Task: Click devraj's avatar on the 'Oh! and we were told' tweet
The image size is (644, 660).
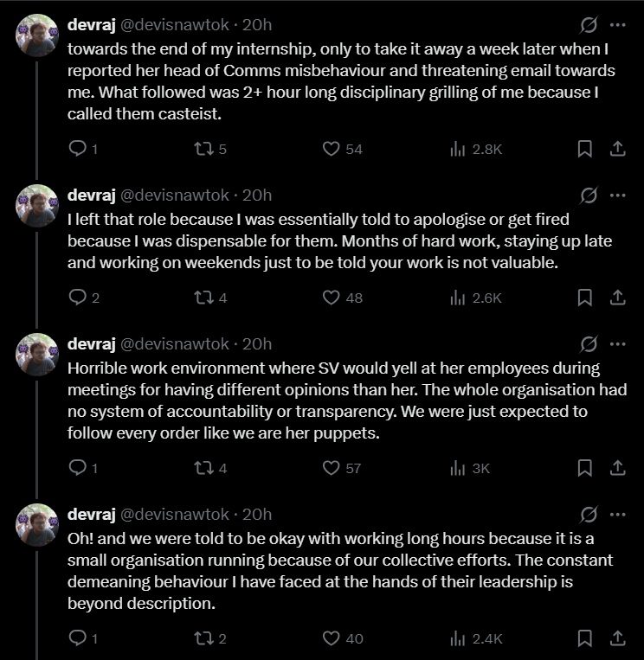Action: (x=37, y=524)
